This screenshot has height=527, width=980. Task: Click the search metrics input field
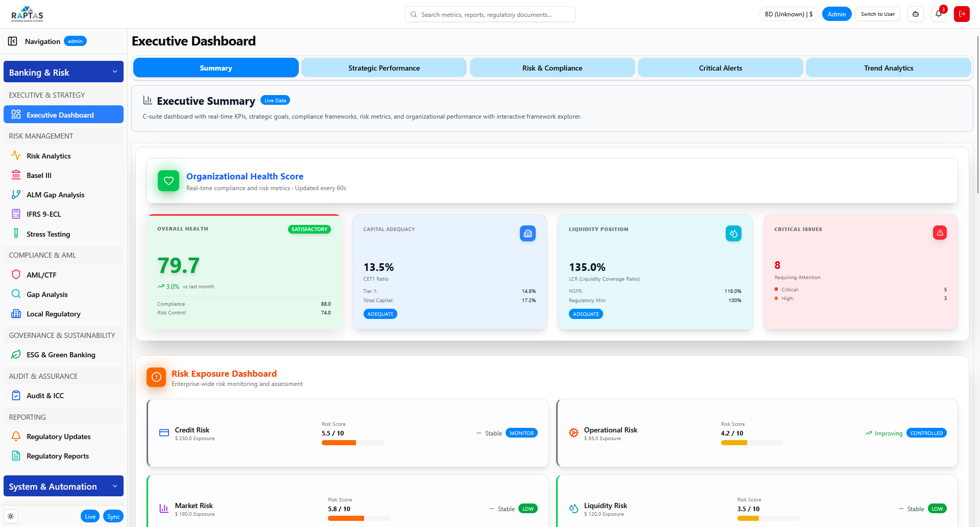click(x=490, y=14)
